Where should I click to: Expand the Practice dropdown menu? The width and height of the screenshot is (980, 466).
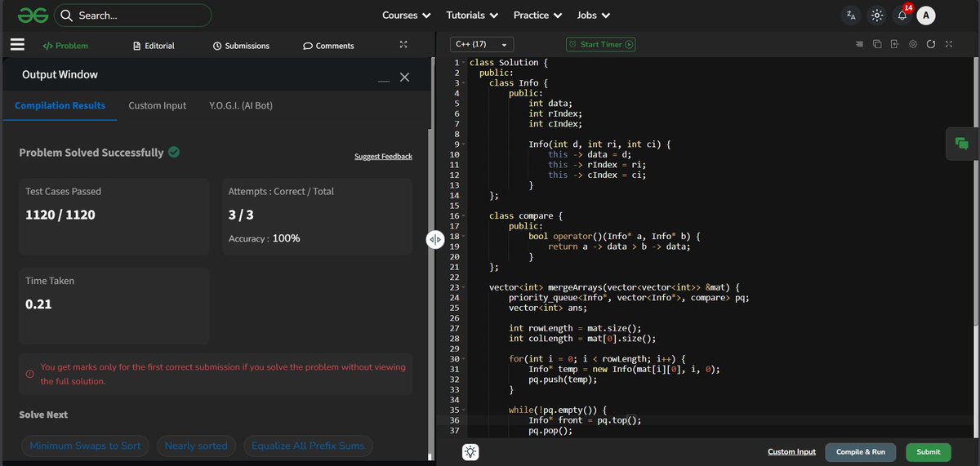[x=537, y=16]
